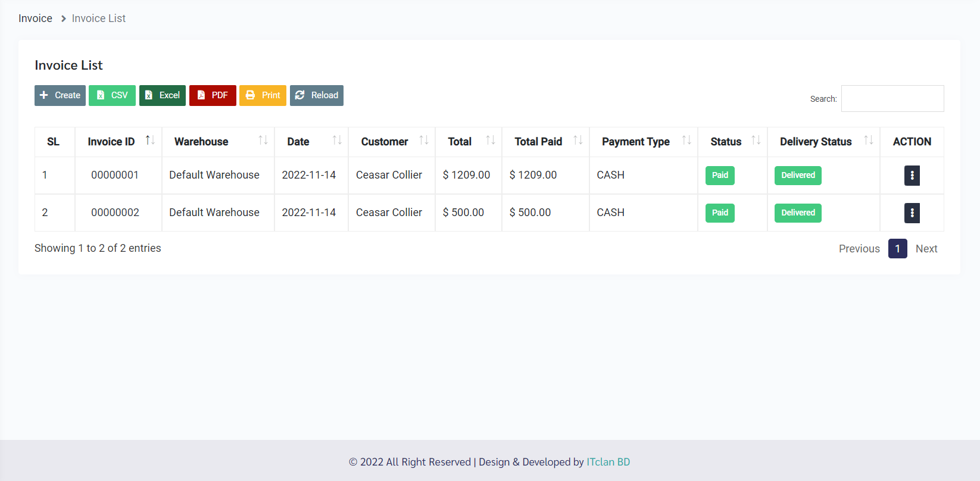Screen dimensions: 980x481
Task: Open the ITclan BD footer link
Action: pos(608,462)
